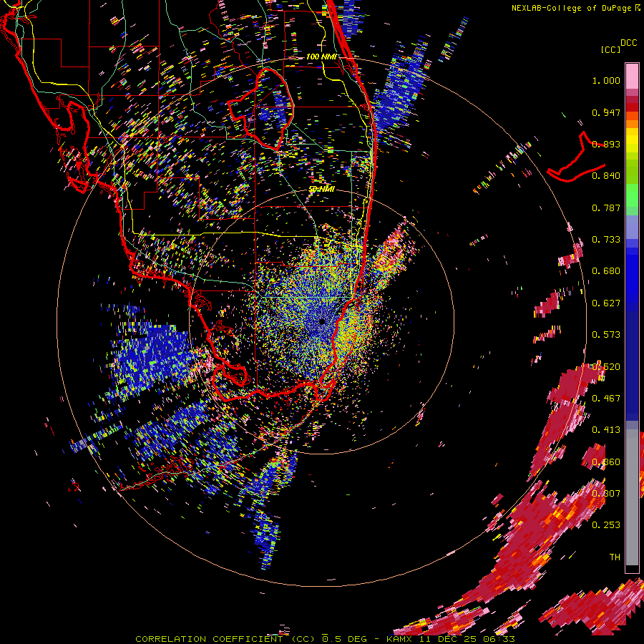Click the 1.000 scale value
The height and width of the screenshot is (644, 644).
coord(606,80)
